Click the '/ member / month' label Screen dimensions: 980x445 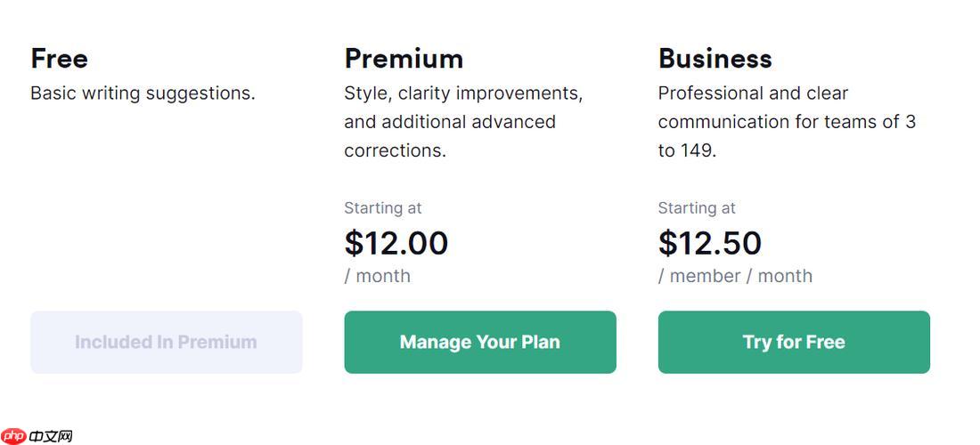[x=735, y=276]
